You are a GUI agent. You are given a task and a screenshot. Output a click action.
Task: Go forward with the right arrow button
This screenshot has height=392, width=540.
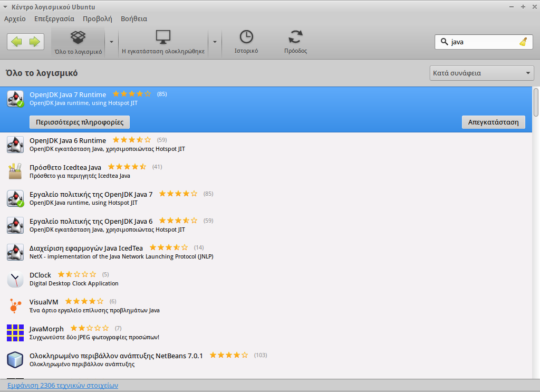(x=34, y=42)
